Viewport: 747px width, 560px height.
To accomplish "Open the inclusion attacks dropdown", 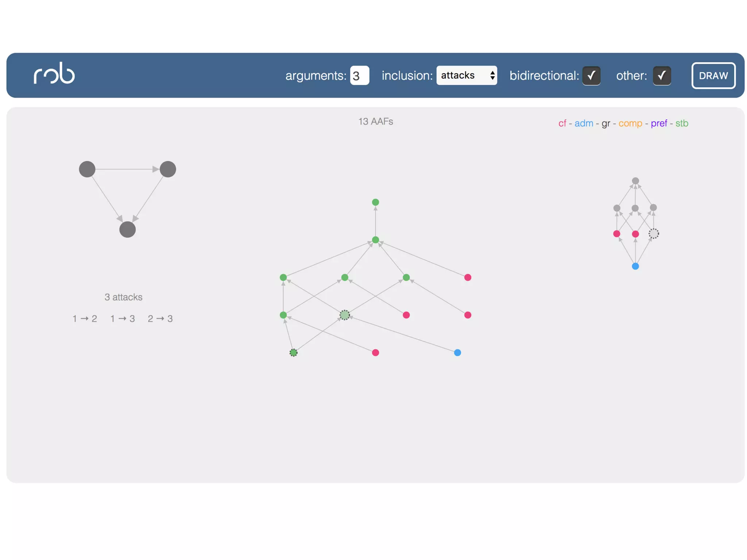I will (467, 75).
